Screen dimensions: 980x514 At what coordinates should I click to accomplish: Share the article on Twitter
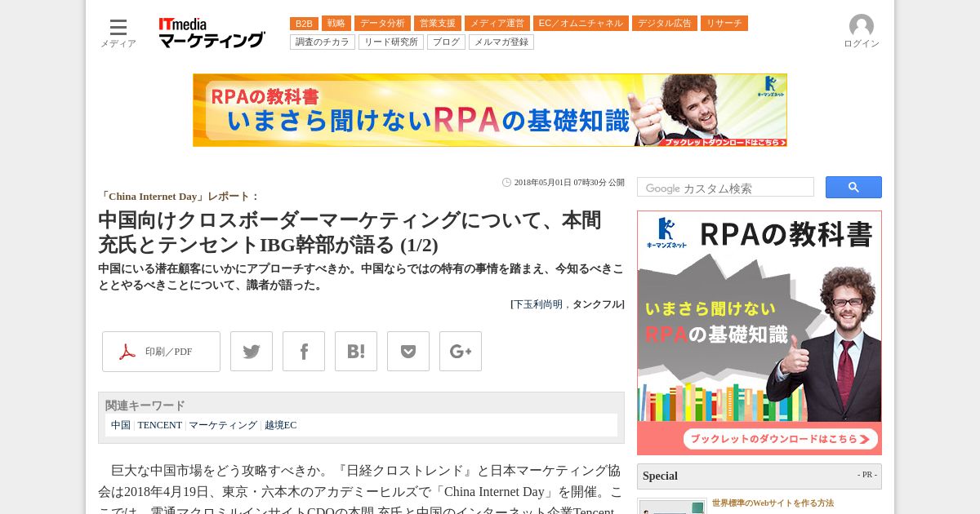click(252, 352)
